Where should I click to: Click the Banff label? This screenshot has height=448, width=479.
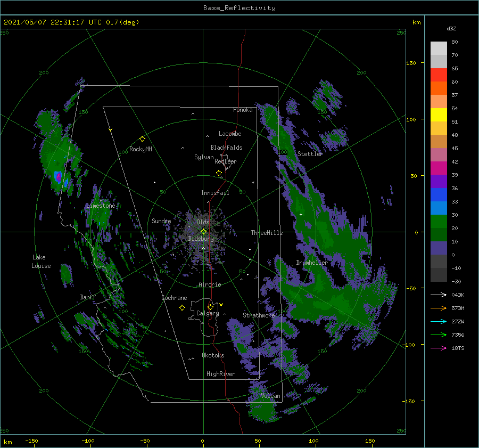point(88,297)
